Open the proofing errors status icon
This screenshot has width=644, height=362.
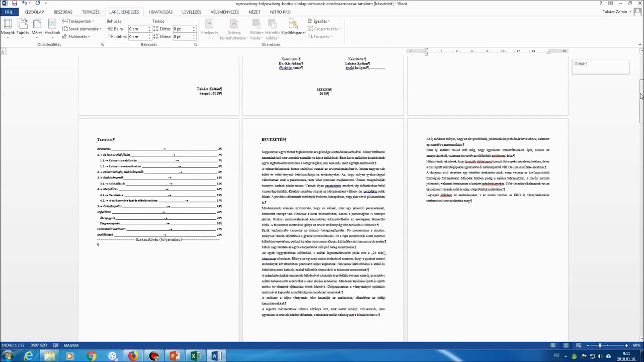56,345
